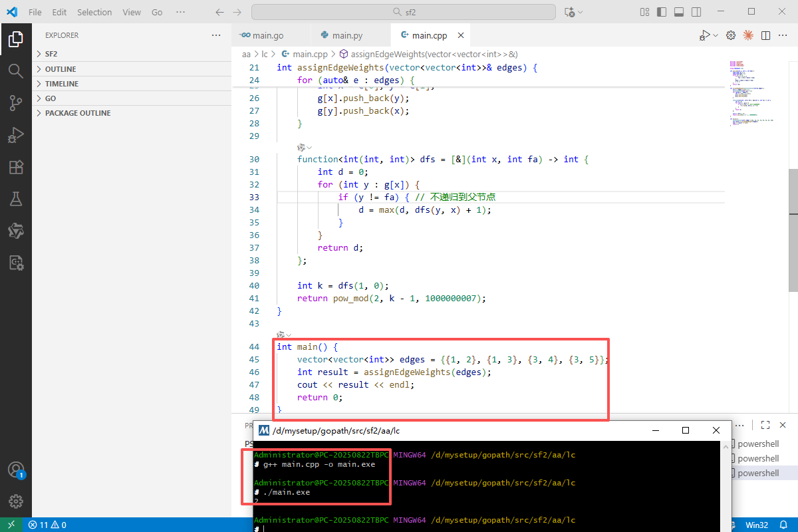Expand the TIMELINE section
Viewport: 798px width, 532px height.
(x=132, y=84)
